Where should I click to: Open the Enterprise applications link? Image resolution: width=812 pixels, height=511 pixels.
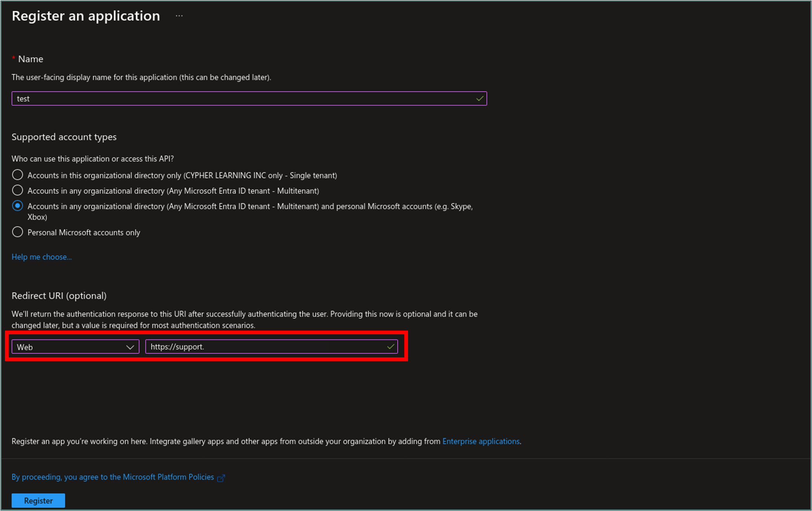tap(481, 441)
